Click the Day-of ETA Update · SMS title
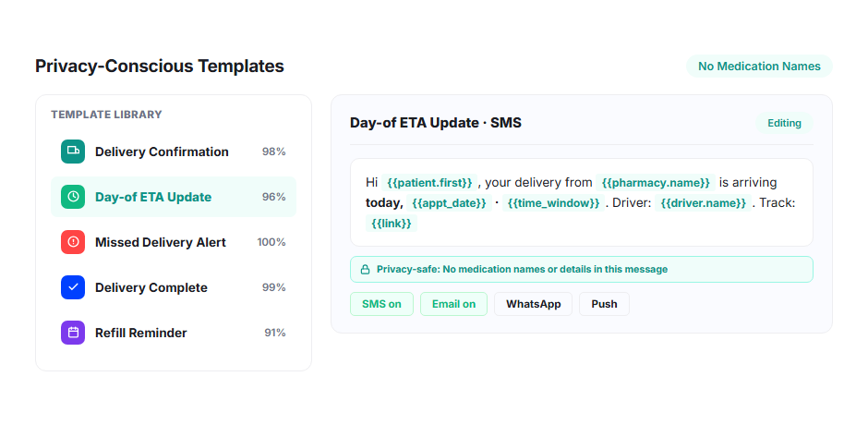 pyautogui.click(x=436, y=123)
